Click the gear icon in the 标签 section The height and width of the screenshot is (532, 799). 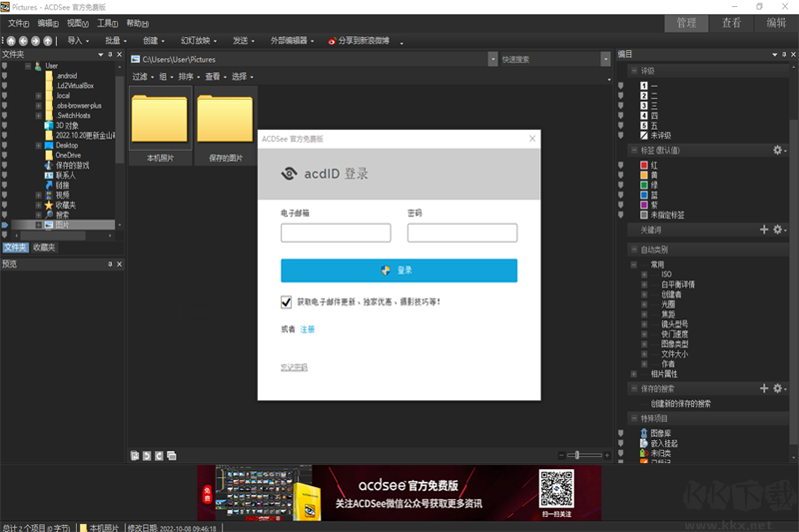778,150
